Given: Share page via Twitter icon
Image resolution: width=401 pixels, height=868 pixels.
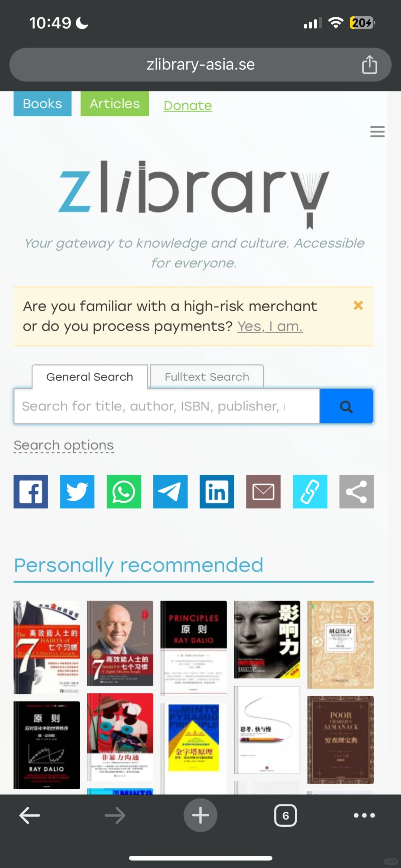Looking at the screenshot, I should point(77,491).
